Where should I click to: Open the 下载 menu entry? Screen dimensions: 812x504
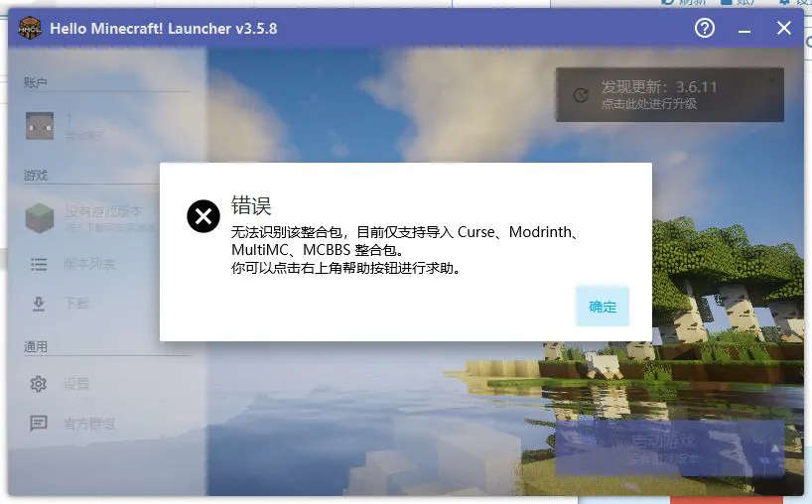coord(76,304)
